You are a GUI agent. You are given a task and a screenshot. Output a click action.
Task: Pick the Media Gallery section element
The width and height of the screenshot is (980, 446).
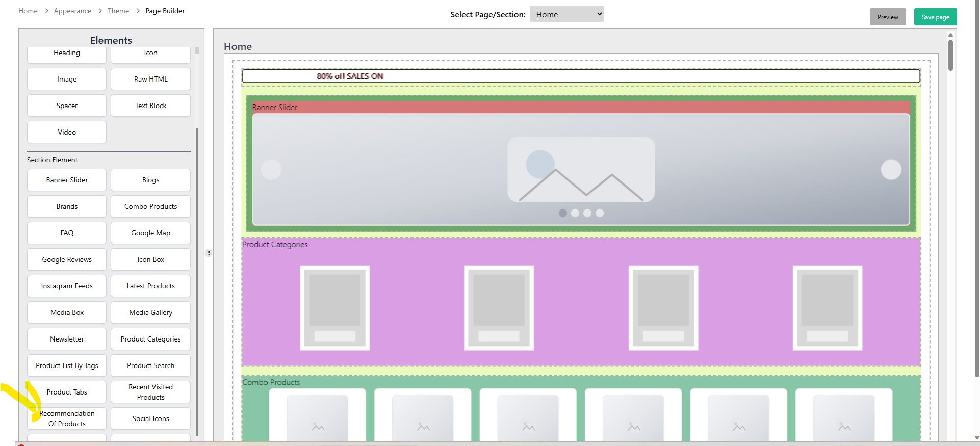tap(151, 312)
